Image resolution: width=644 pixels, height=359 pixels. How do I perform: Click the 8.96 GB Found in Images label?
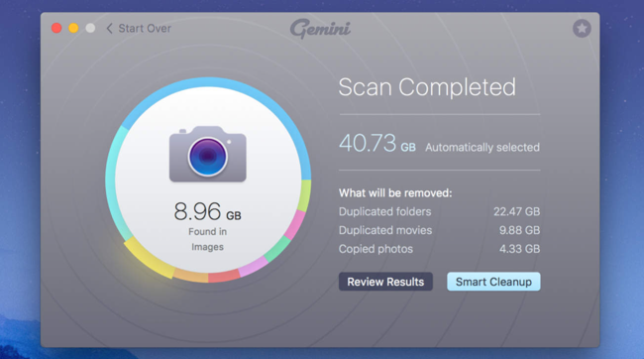point(207,226)
